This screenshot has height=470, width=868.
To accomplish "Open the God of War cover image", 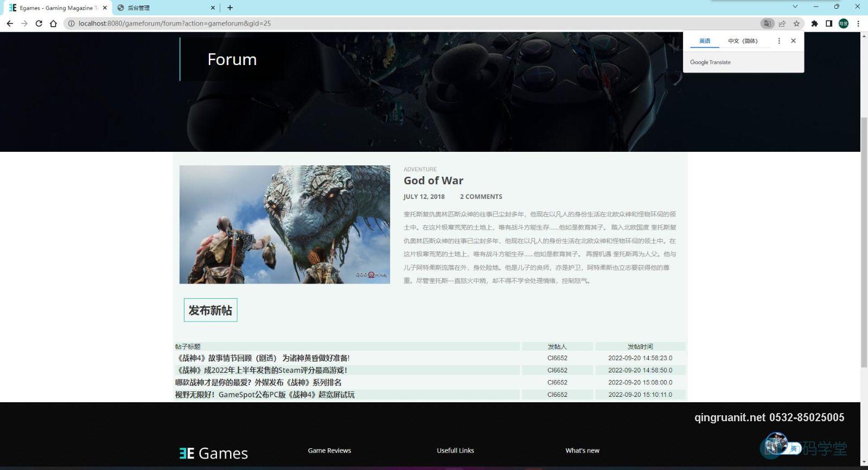I will (x=285, y=224).
